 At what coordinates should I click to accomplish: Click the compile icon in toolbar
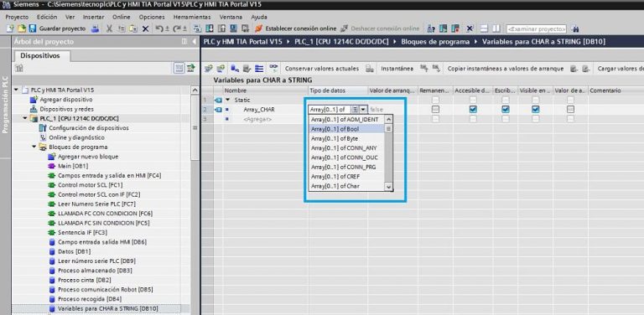click(197, 28)
